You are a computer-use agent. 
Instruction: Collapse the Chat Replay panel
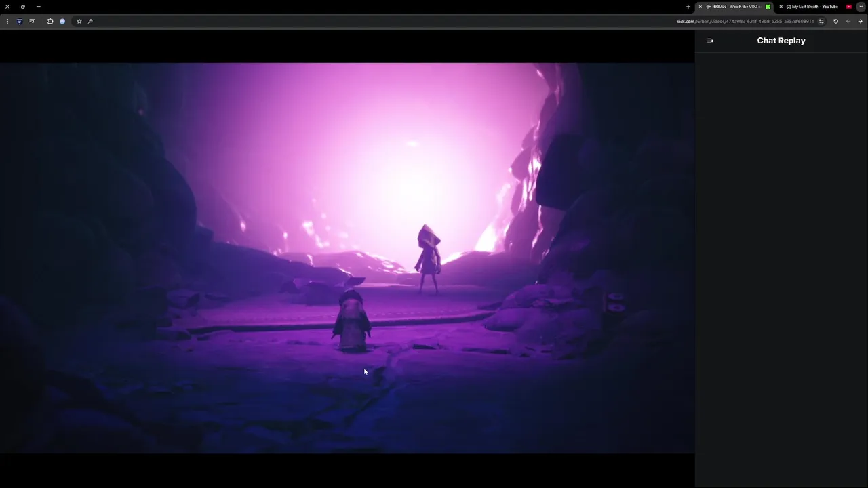[x=710, y=41]
